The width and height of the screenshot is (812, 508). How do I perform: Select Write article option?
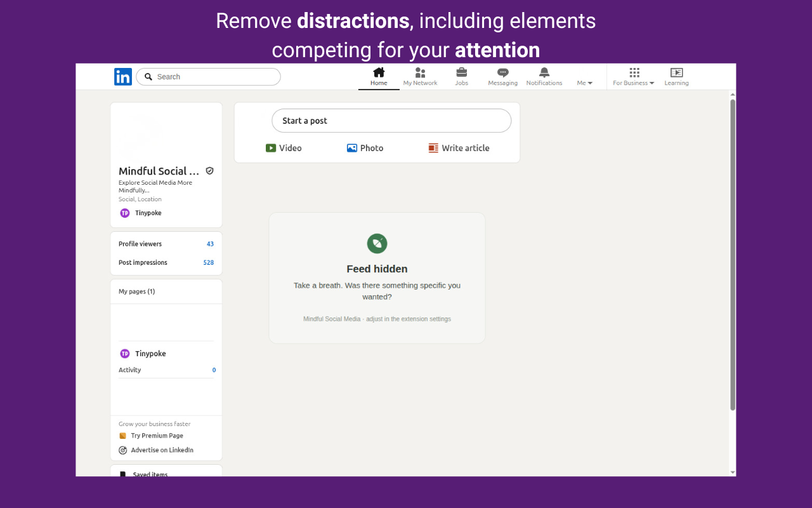[x=459, y=148]
